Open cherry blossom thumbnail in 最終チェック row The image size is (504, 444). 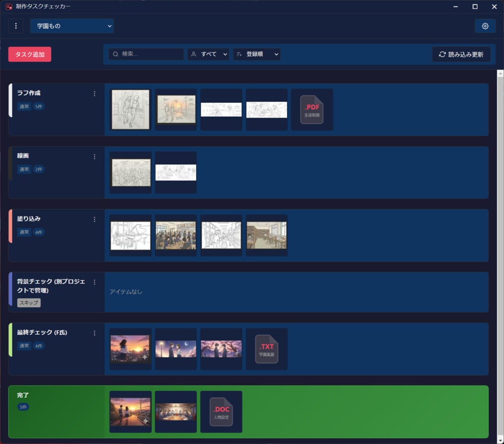(x=221, y=349)
